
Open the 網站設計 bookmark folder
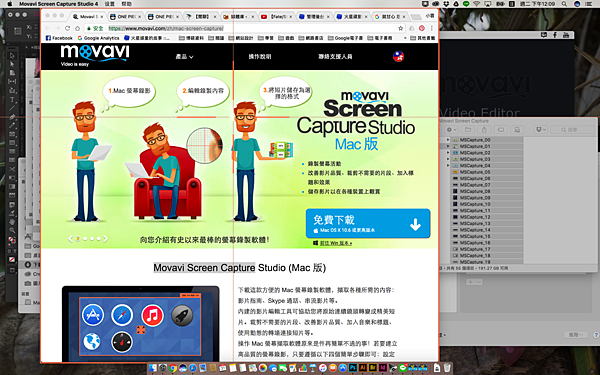point(241,38)
